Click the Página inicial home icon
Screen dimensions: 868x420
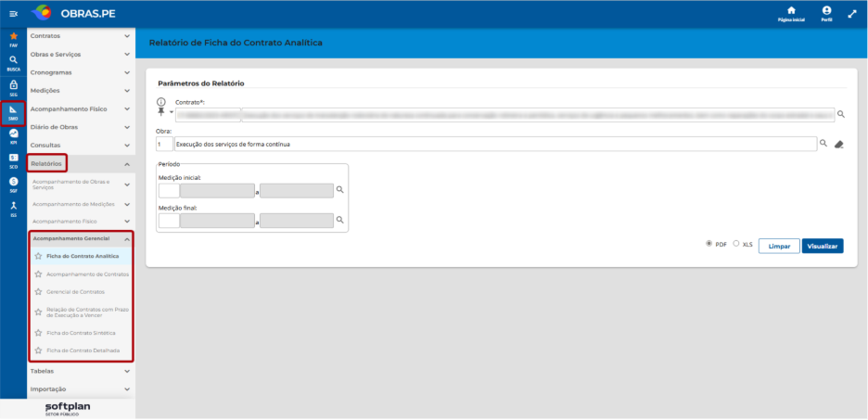791,10
